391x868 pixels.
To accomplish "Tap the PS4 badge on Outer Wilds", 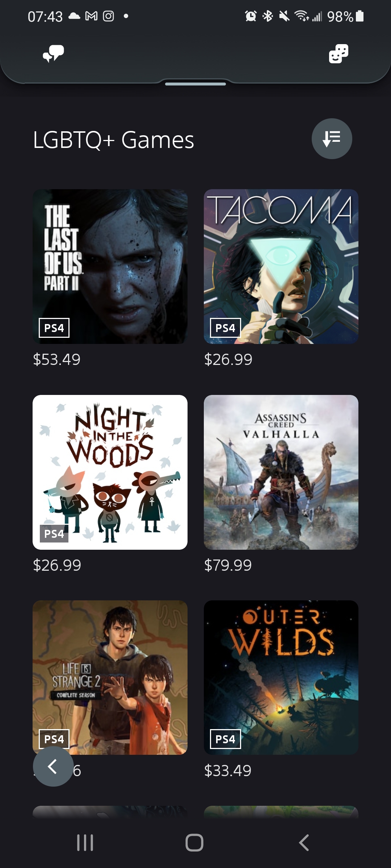I will pos(225,739).
